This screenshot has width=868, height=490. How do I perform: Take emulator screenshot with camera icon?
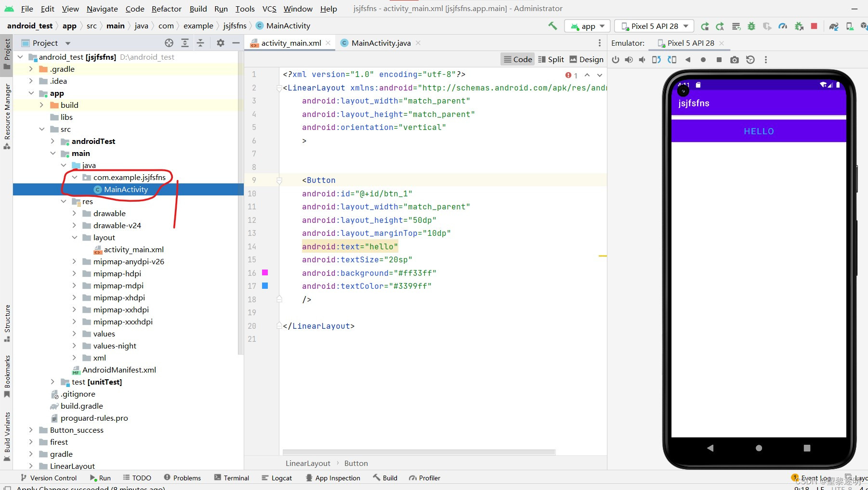(734, 60)
